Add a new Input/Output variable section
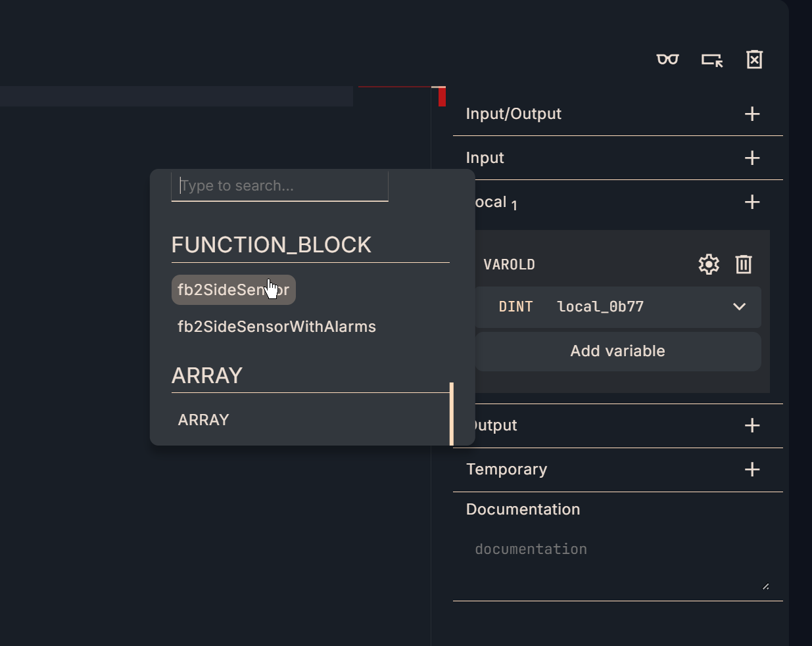The width and height of the screenshot is (812, 646). [752, 114]
